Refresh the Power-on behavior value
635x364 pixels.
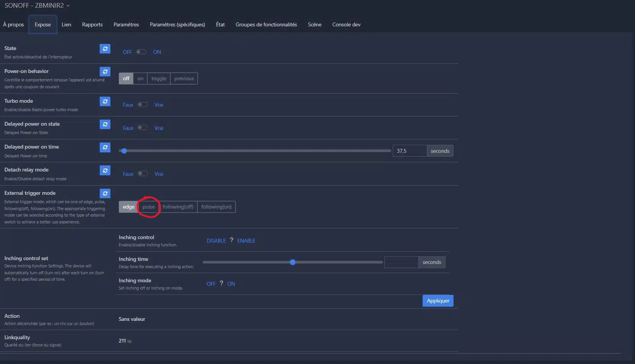coord(105,72)
